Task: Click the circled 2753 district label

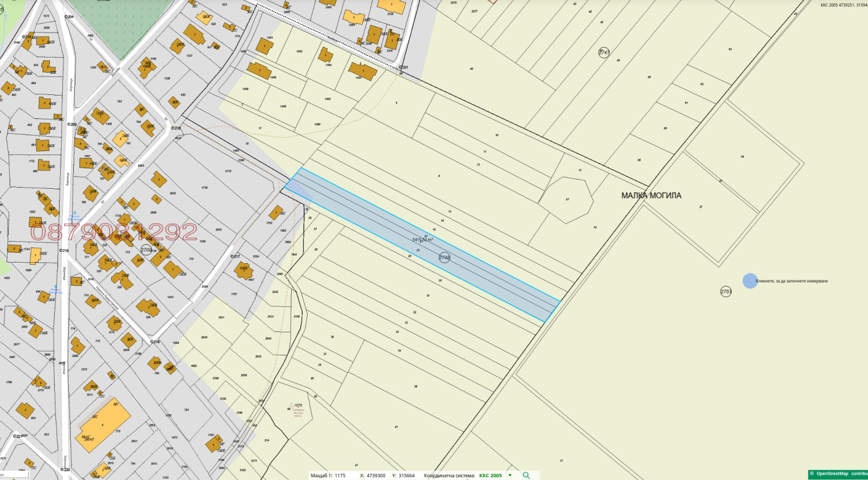Action: [726, 291]
